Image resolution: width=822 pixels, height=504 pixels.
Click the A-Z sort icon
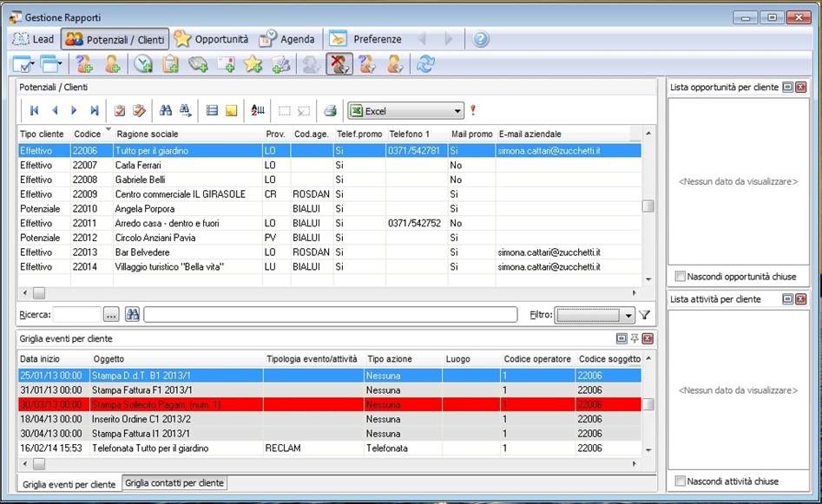click(x=258, y=110)
